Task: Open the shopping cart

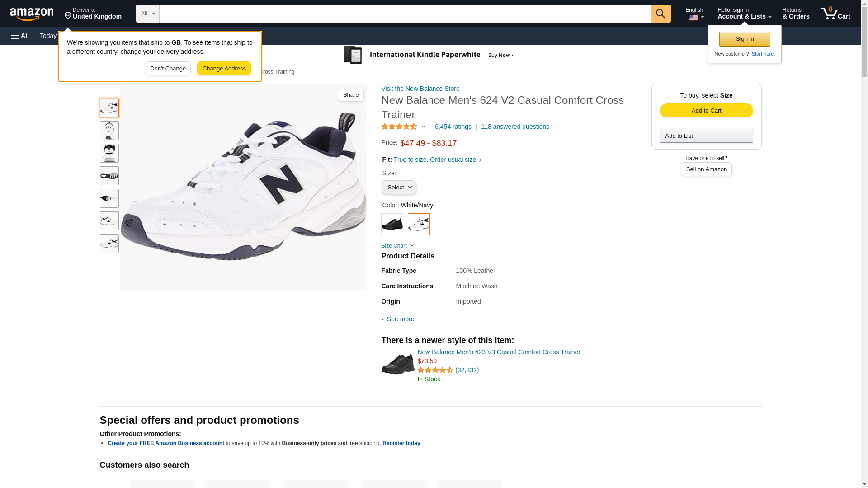Action: click(835, 14)
